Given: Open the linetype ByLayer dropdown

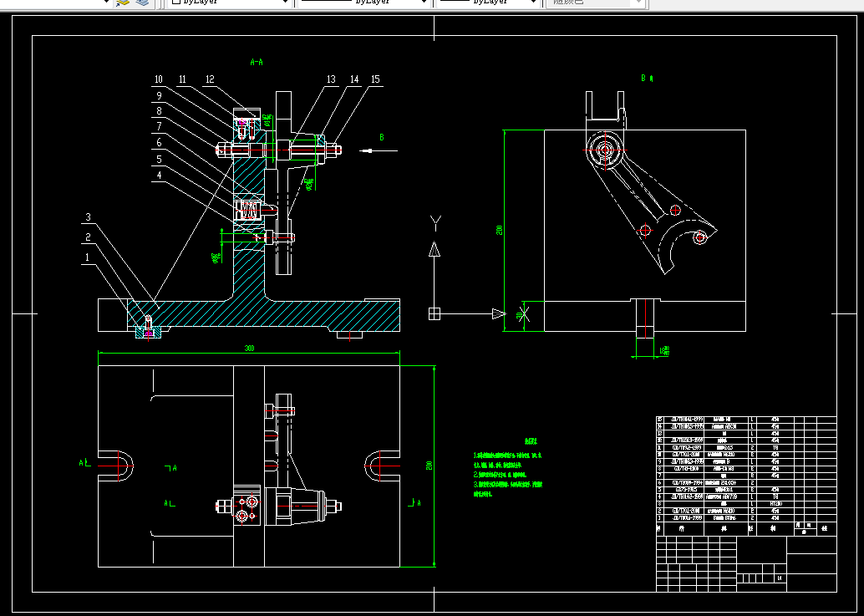Looking at the screenshot, I should click(x=363, y=3).
